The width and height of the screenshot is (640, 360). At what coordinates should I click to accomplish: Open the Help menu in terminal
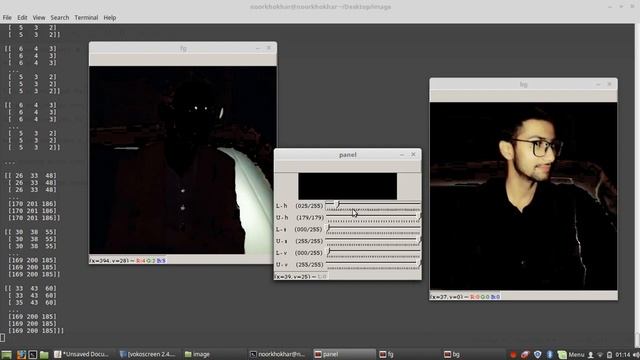coord(109,18)
